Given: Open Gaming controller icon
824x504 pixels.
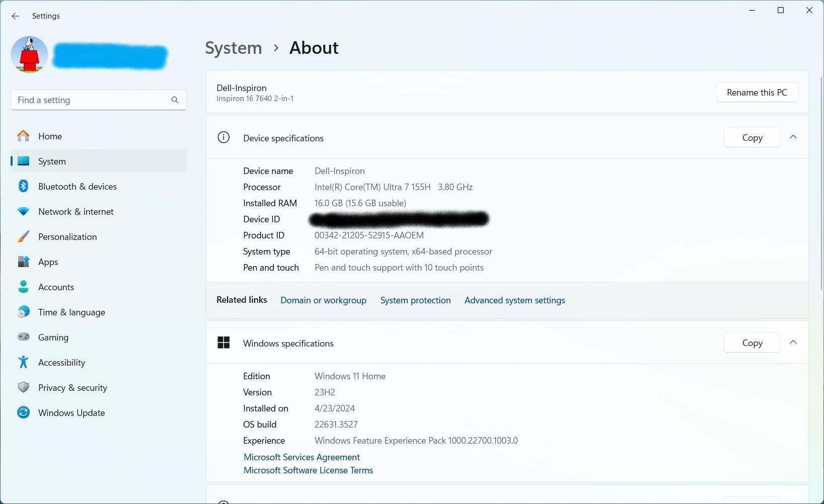Looking at the screenshot, I should 23,337.
